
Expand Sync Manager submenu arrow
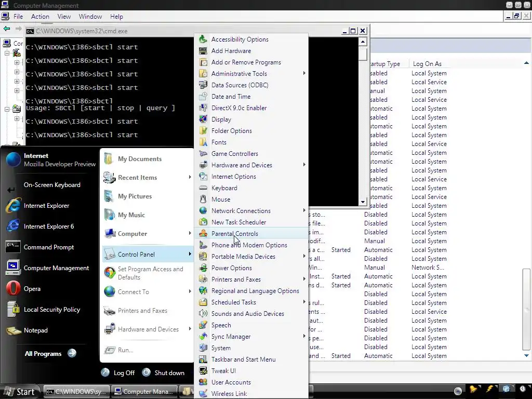pyautogui.click(x=304, y=336)
